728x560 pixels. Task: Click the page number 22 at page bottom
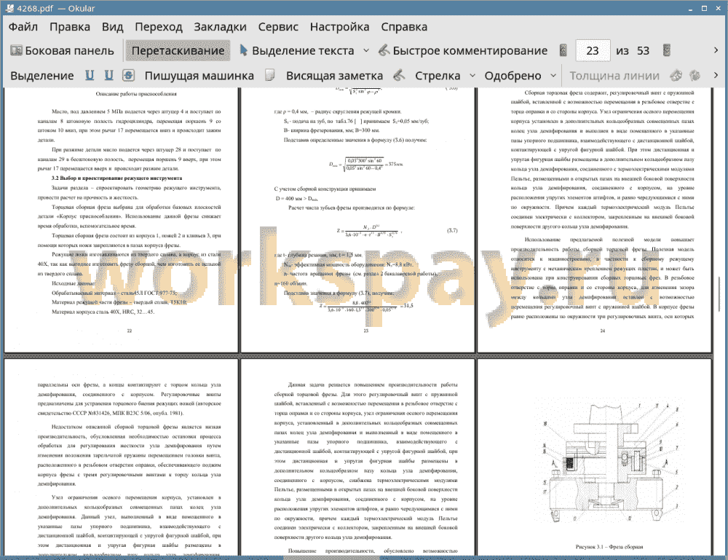click(x=130, y=331)
